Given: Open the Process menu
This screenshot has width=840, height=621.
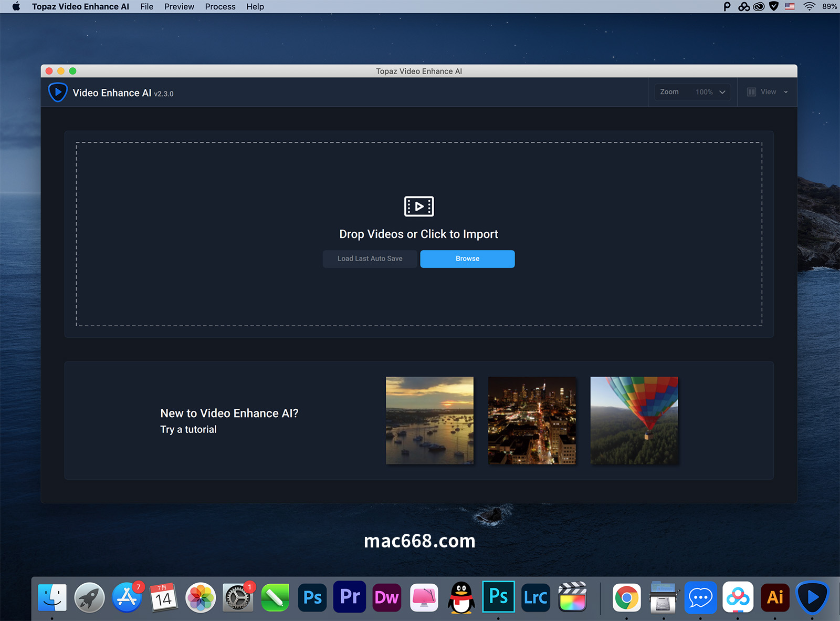Looking at the screenshot, I should click(220, 6).
